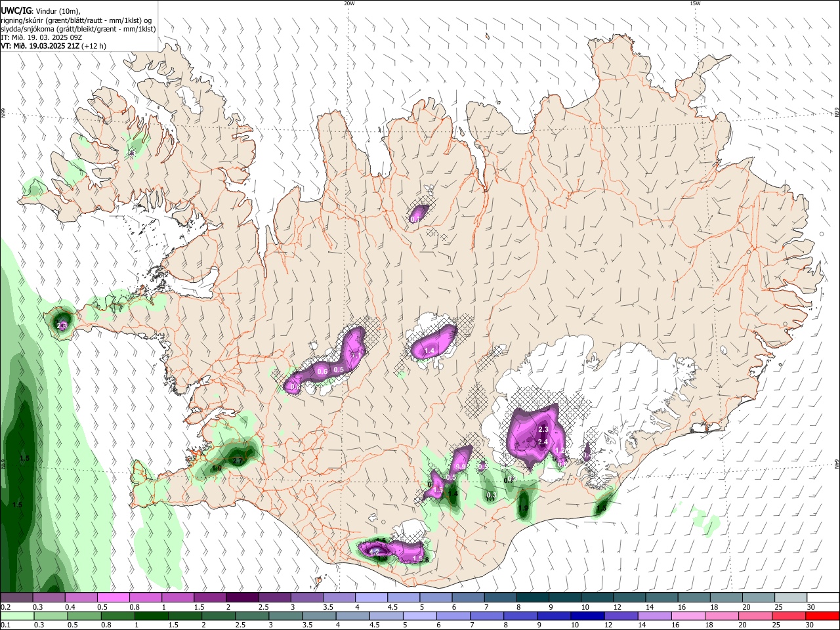Click the 20W longitude label
This screenshot has height=630, width=840.
click(349, 3)
